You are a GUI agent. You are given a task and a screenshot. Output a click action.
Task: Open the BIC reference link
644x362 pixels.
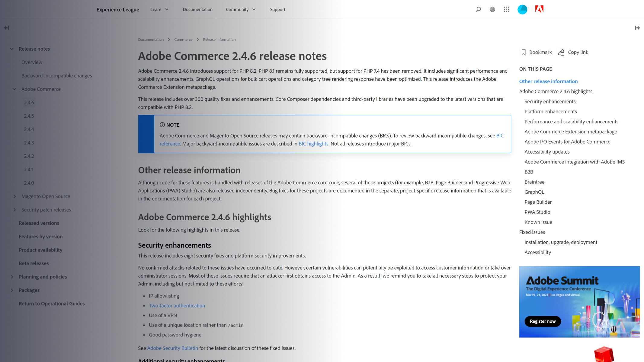click(x=500, y=136)
